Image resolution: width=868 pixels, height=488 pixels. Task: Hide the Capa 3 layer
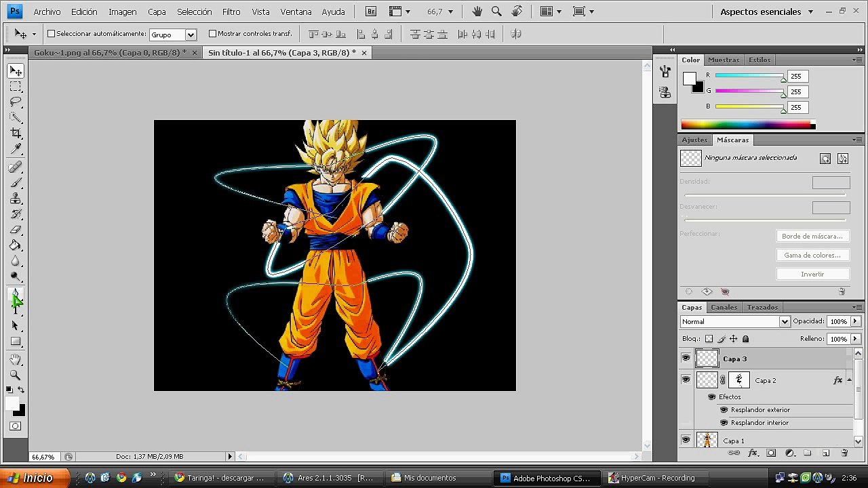686,358
